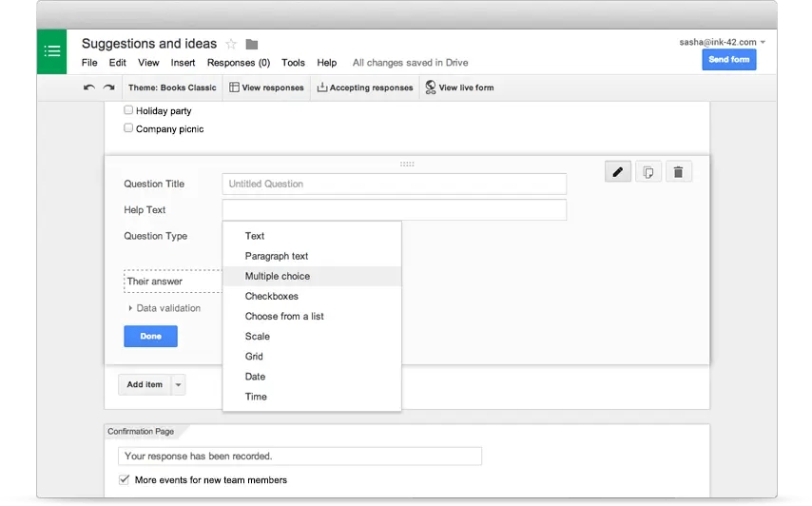
Task: Click the Suggestions and ideas title
Action: point(149,44)
